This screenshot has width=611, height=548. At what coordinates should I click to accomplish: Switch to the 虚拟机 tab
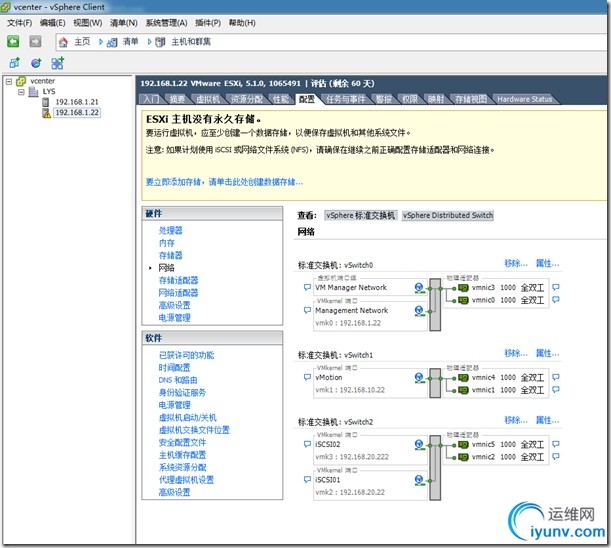click(x=208, y=99)
